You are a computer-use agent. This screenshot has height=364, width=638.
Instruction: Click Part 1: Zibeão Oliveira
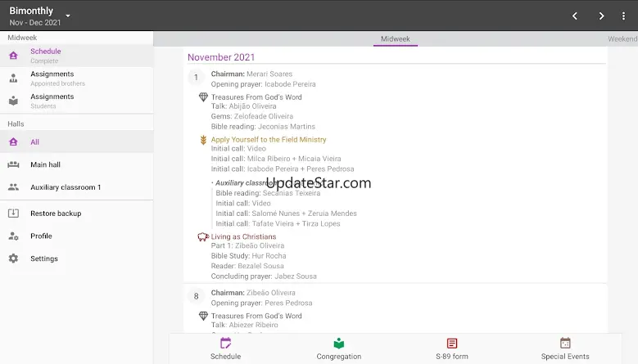(x=247, y=245)
